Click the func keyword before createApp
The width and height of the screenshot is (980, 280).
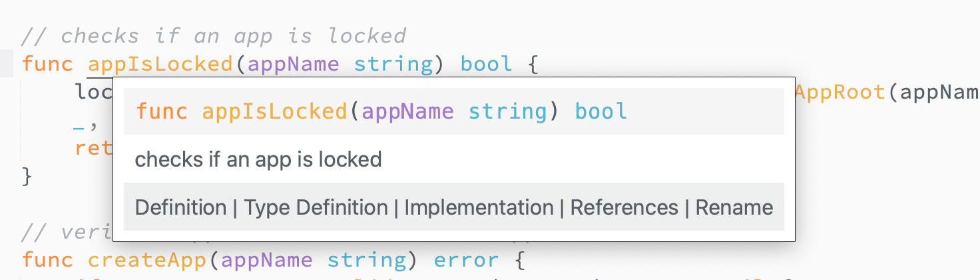[47, 259]
